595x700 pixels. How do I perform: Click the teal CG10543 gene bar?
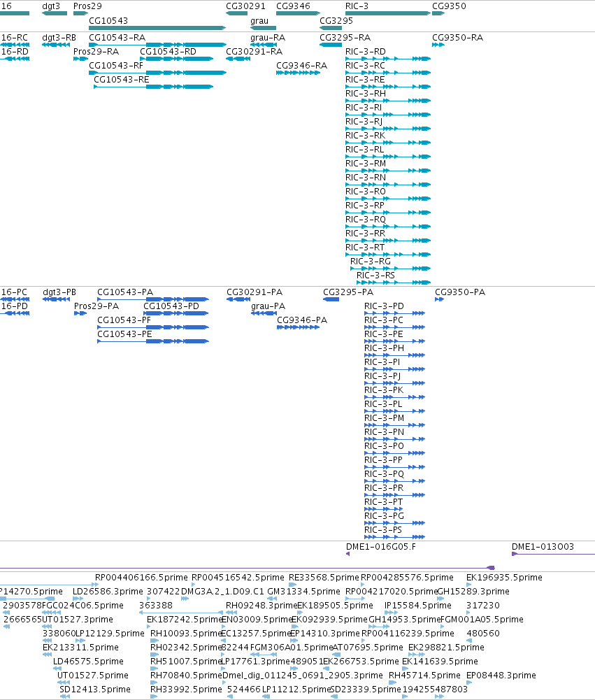(157, 28)
